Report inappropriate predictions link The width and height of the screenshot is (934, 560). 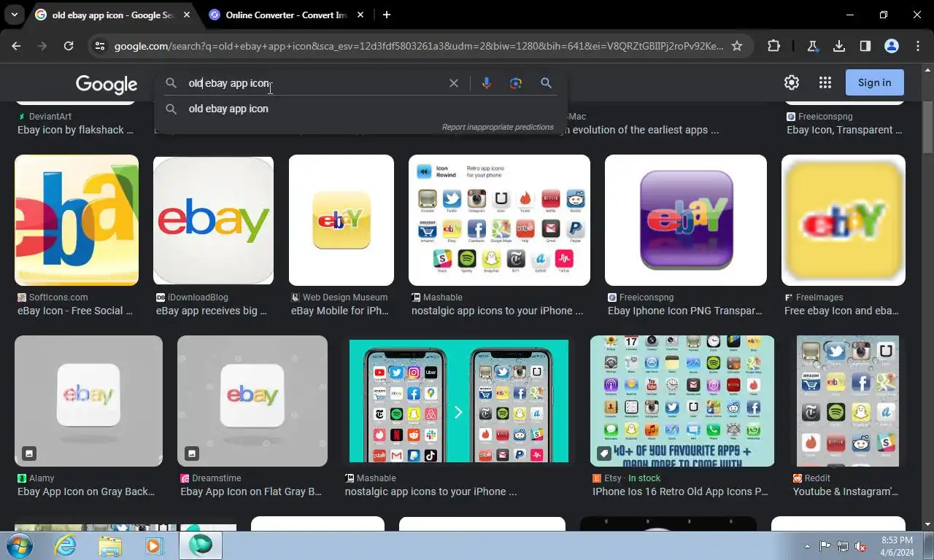[x=498, y=127]
